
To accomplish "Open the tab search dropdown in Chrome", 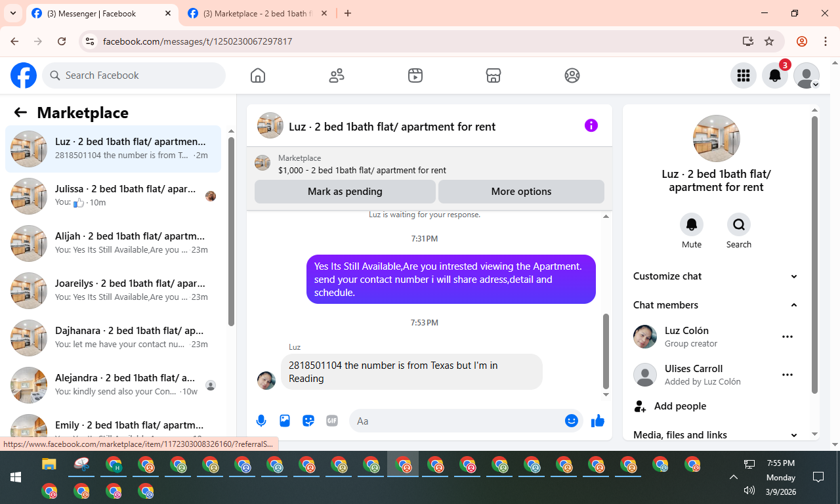I will point(12,13).
